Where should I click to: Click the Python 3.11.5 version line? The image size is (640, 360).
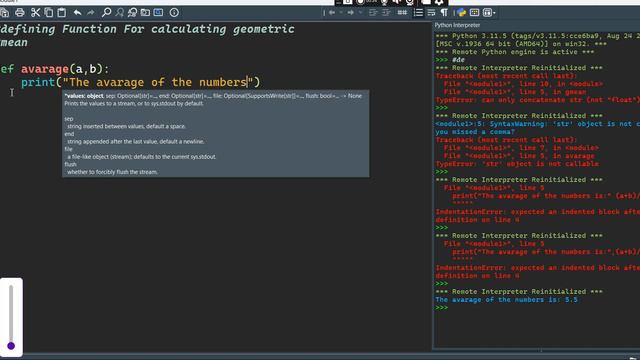coord(538,36)
